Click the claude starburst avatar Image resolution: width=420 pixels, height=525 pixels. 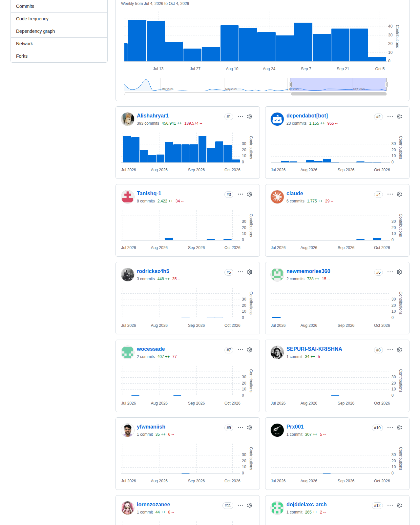coord(277,197)
